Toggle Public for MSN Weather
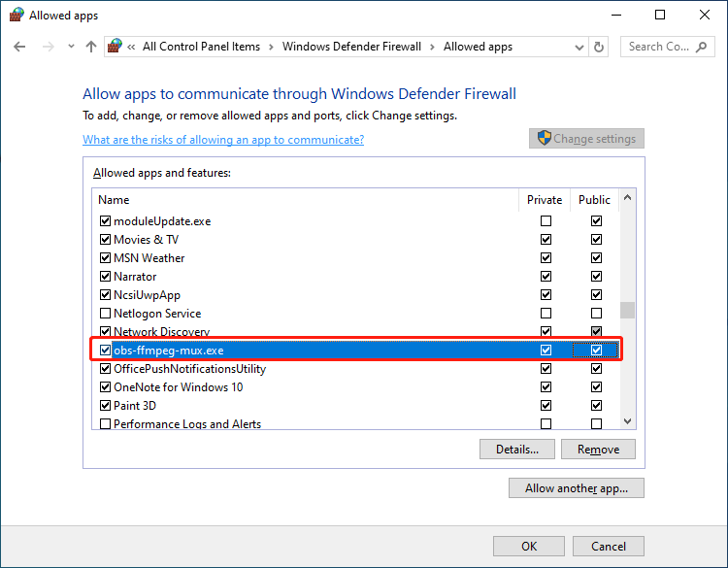728x568 pixels. 596,257
